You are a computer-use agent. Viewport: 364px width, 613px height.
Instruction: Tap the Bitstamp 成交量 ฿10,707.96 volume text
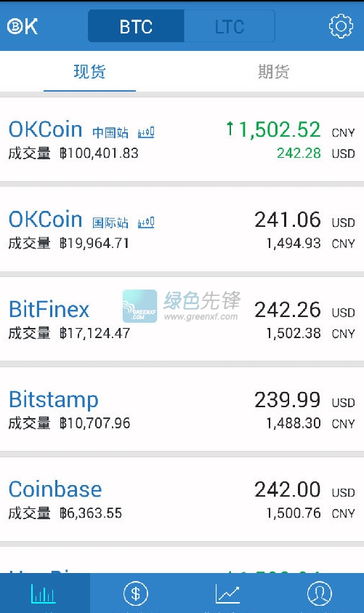coord(70,423)
